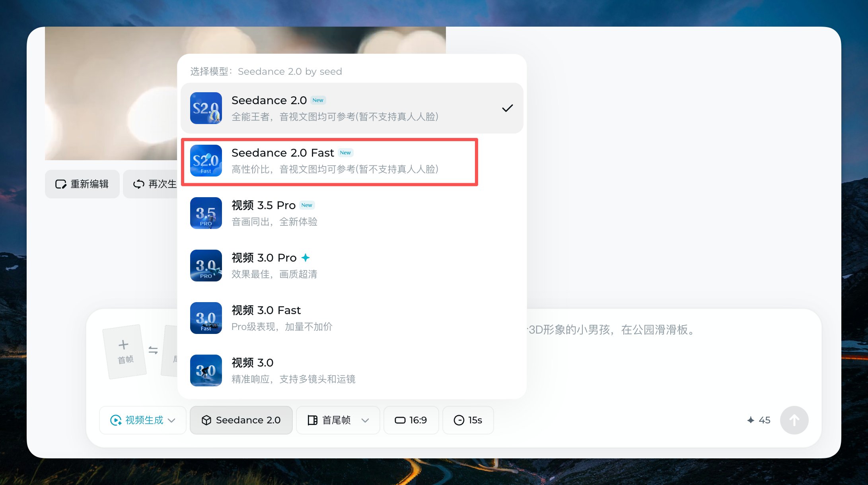Click the 视频 3.0 Fast model icon
The image size is (868, 485).
coord(206,318)
